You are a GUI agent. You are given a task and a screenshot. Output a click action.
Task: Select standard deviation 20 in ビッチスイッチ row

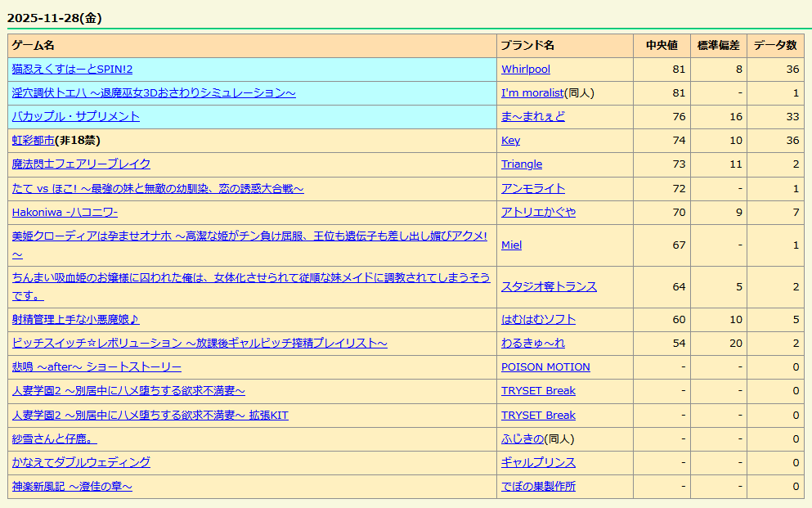pos(736,343)
